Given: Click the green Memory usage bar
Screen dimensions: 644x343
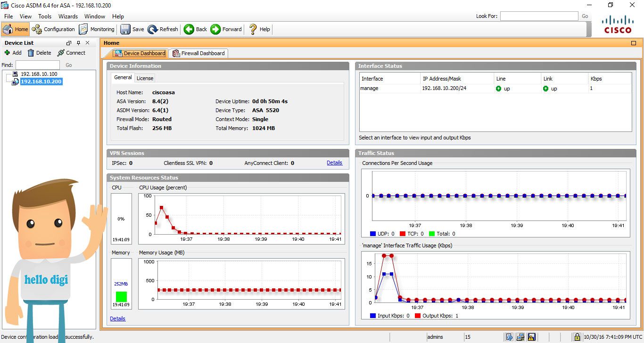Looking at the screenshot, I should [121, 297].
